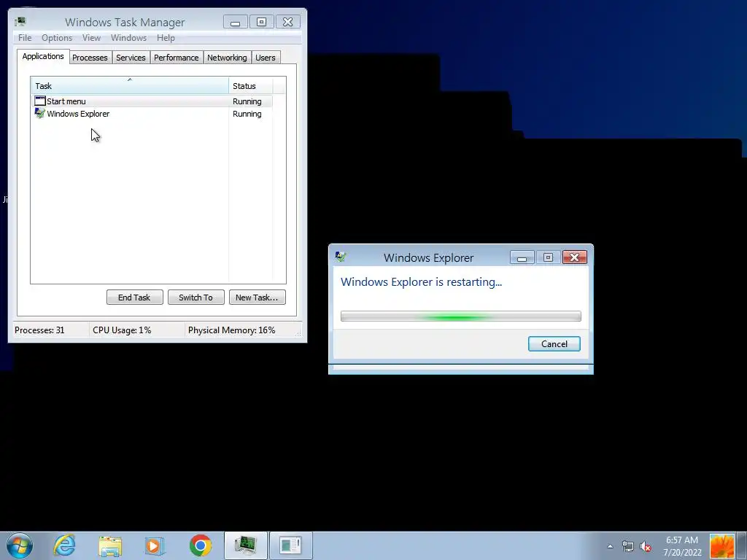
Task: Open the Options menu
Action: [x=57, y=38]
